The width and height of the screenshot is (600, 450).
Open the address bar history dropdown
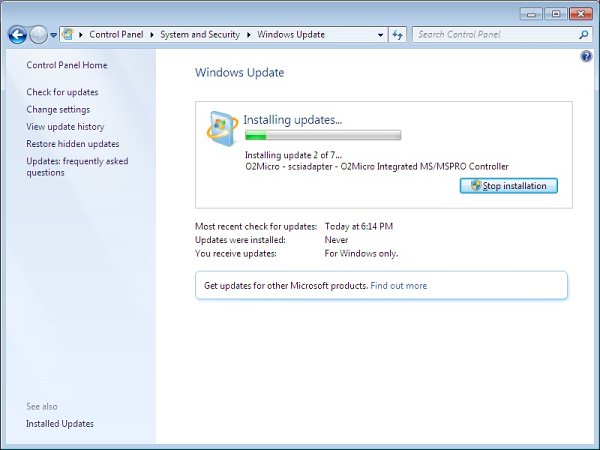[x=380, y=35]
